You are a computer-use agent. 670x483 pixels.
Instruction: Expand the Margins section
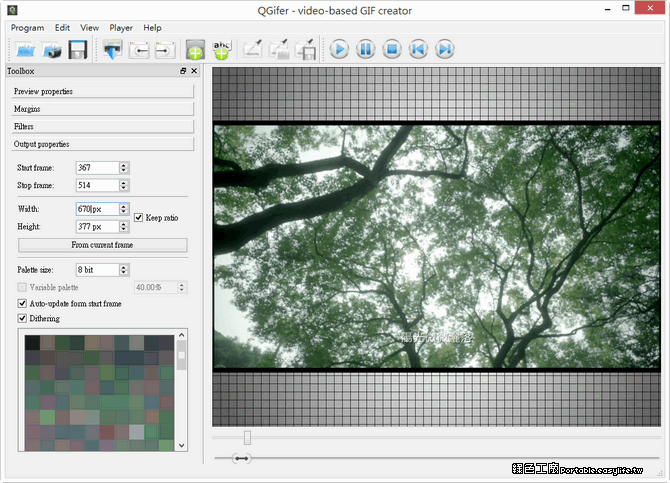pos(103,109)
